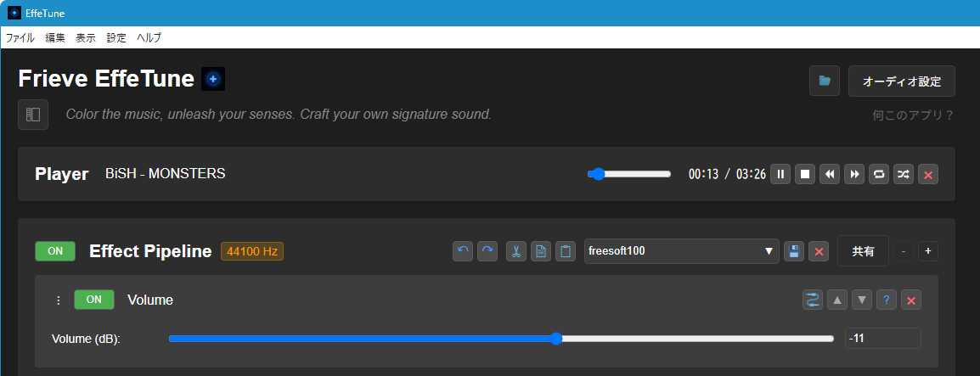The image size is (980, 376).
Task: Click the Volume dB value field showing -11
Action: 883,339
